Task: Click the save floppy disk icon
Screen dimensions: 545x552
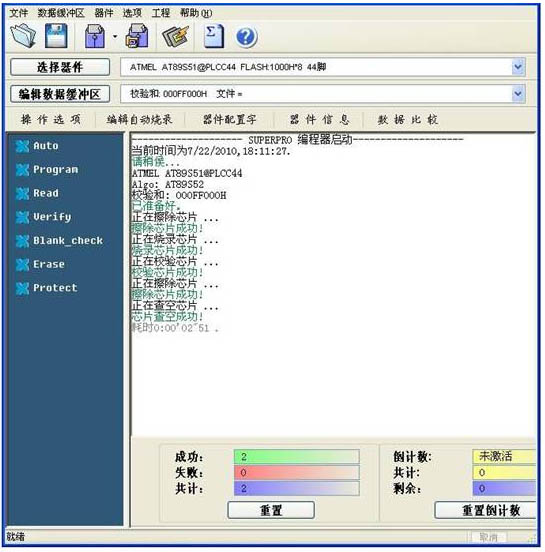Action: 56,36
